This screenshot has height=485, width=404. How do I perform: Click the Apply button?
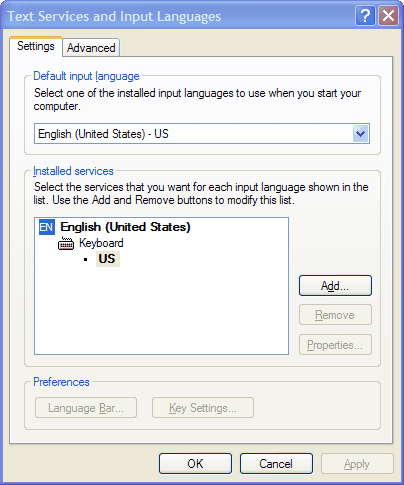(357, 464)
